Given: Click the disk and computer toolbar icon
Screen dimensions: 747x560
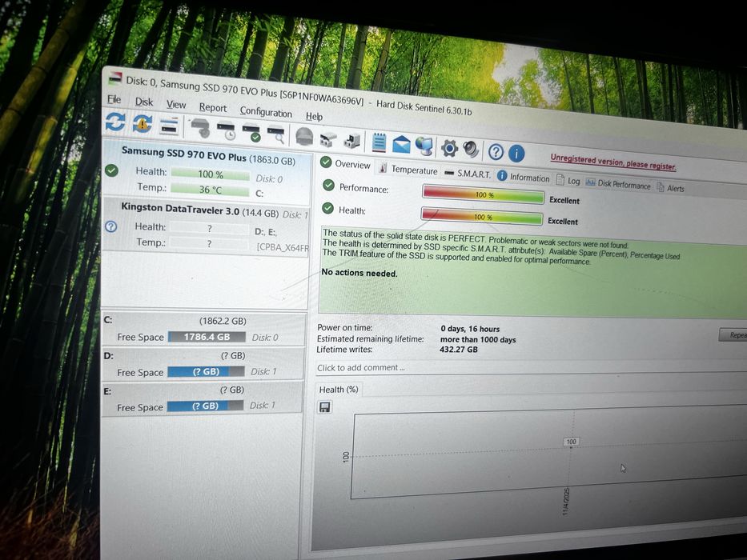Looking at the screenshot, I should [x=352, y=141].
